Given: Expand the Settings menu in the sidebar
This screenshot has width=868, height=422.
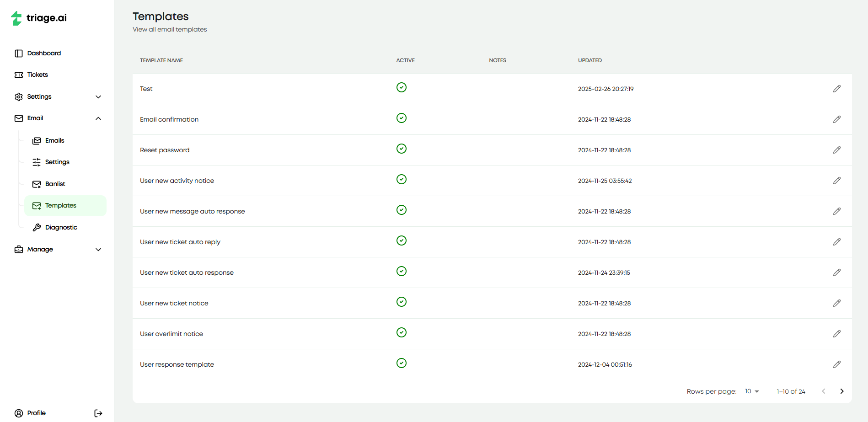Looking at the screenshot, I should pos(98,96).
